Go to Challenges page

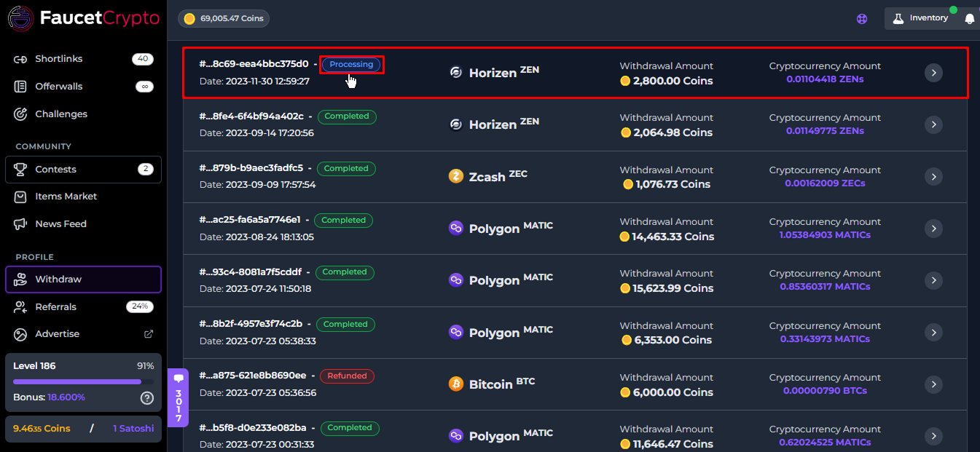tap(83, 114)
